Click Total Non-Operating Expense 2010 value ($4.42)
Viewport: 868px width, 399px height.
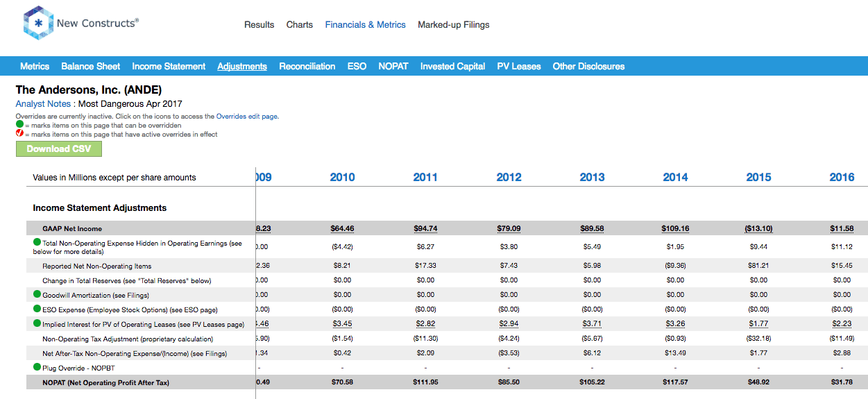[342, 247]
